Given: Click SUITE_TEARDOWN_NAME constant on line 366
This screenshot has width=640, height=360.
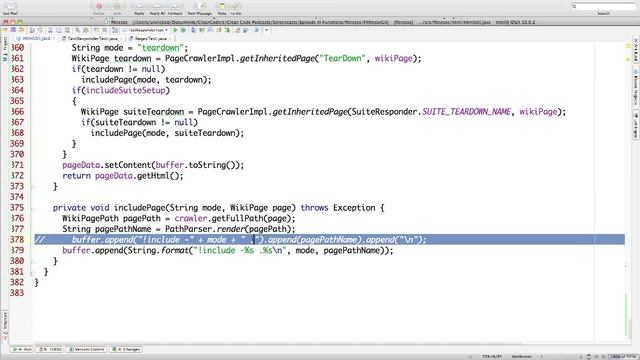Looking at the screenshot, I should (x=466, y=112).
